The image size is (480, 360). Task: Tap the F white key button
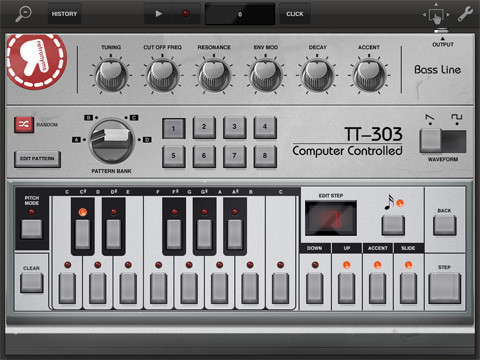(x=159, y=288)
